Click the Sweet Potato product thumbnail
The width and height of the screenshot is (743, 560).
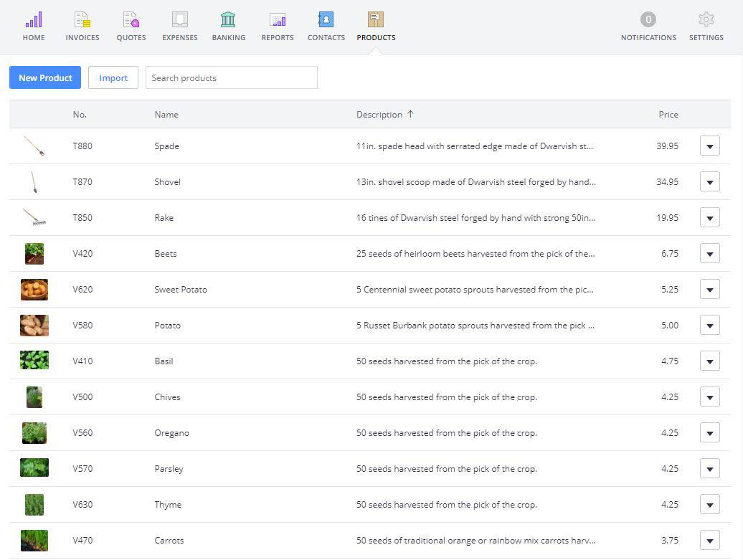click(34, 290)
